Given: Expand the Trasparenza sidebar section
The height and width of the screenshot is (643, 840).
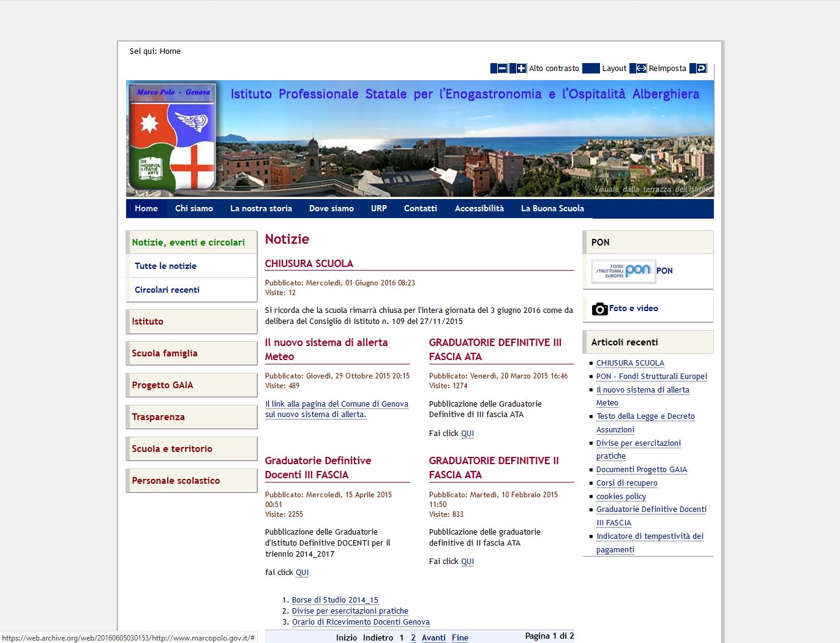Looking at the screenshot, I should click(x=192, y=416).
